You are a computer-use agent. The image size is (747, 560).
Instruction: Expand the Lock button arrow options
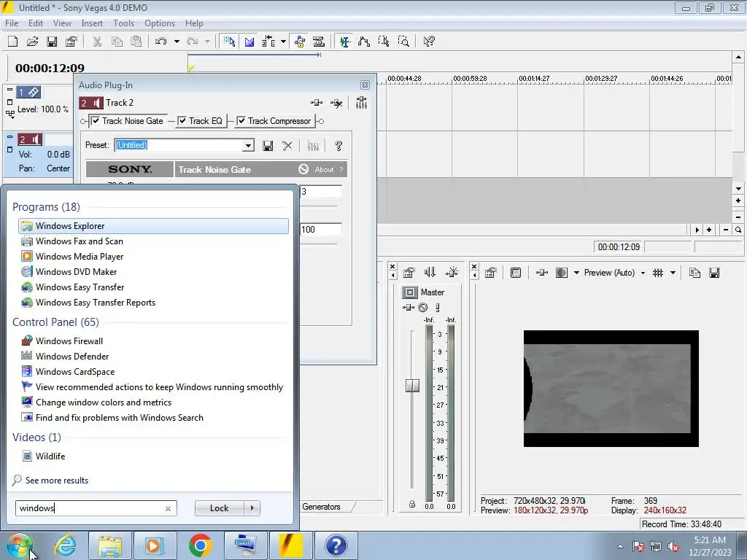tap(252, 508)
